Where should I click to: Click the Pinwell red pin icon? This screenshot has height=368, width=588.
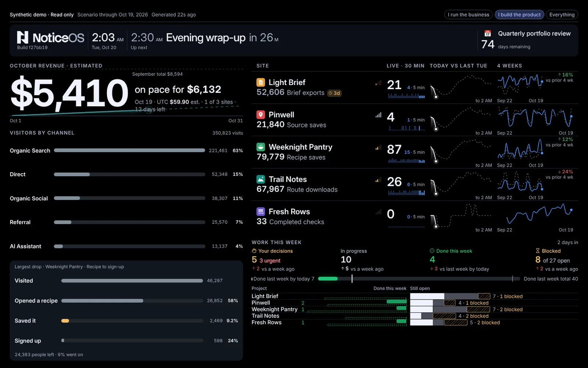coord(261,115)
